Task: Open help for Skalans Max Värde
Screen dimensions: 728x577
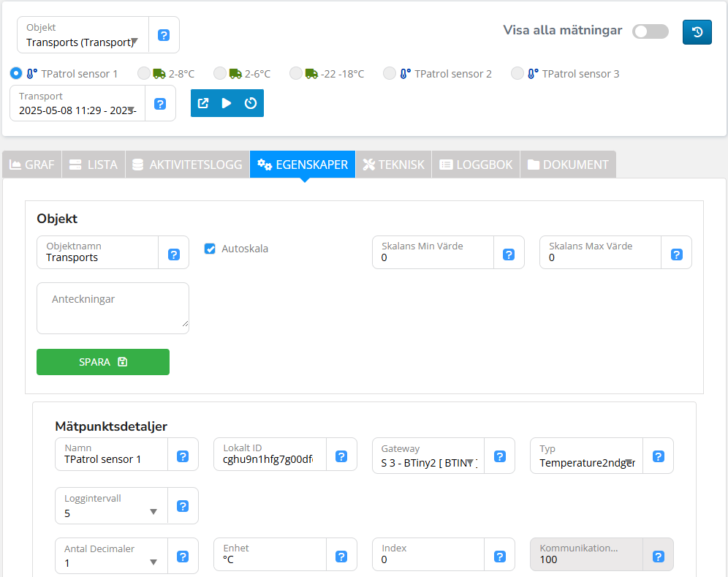Action: pos(676,254)
